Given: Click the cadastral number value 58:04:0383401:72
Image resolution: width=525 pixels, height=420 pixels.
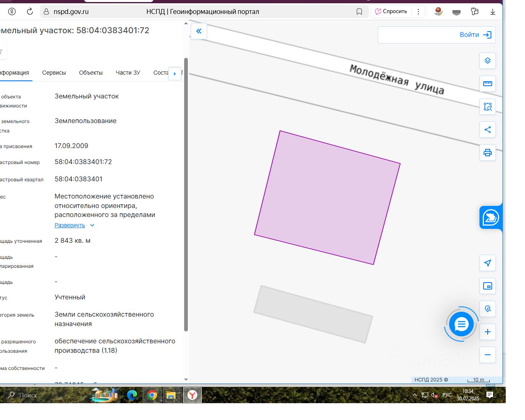Looking at the screenshot, I should [x=83, y=162].
